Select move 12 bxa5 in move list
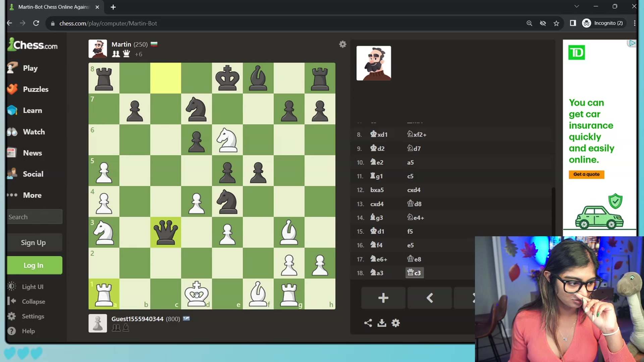Viewport: 644px width, 362px height. (x=377, y=190)
